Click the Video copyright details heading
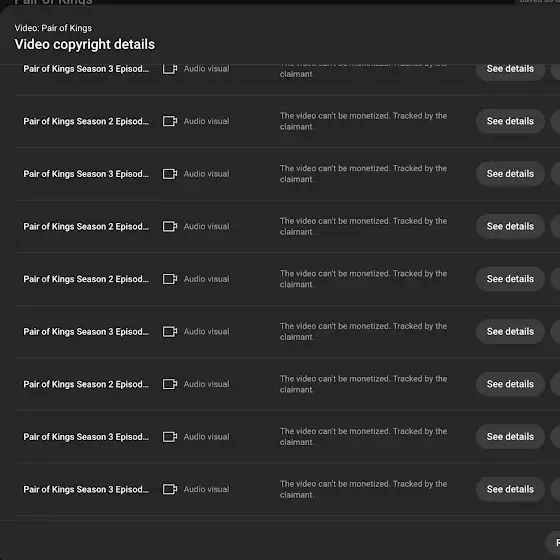The image size is (560, 560). (x=85, y=45)
